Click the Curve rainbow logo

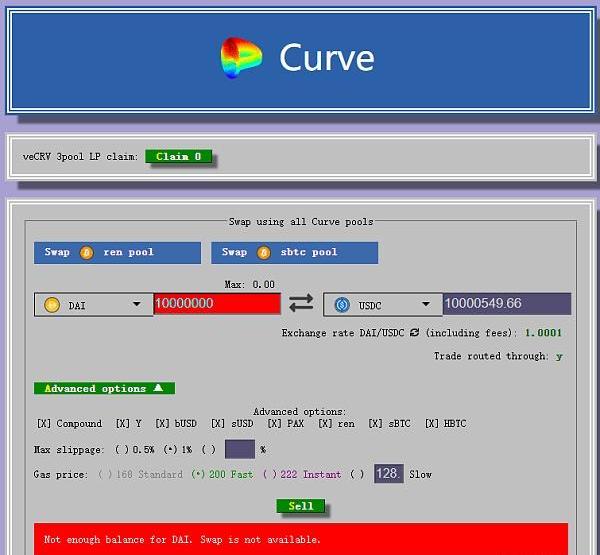(241, 57)
